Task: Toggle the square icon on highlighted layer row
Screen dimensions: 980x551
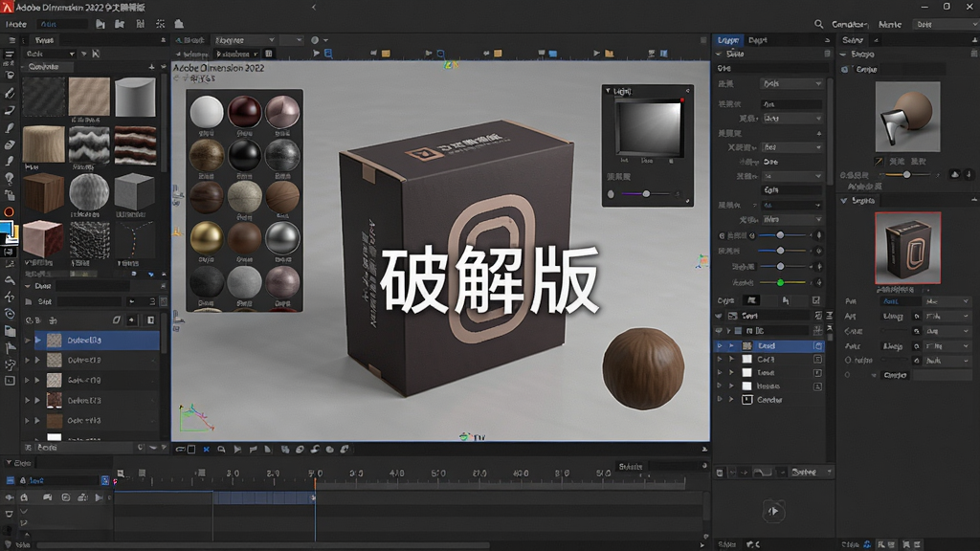Action: (x=817, y=345)
